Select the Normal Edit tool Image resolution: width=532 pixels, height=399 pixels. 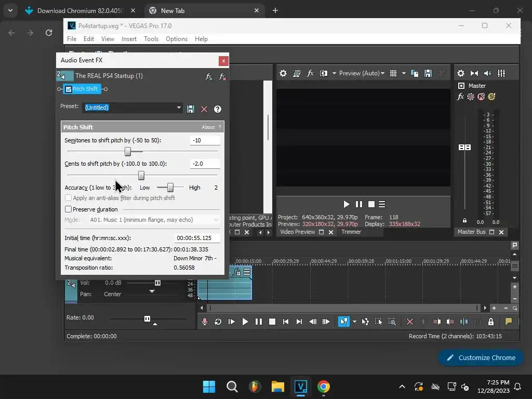(344, 322)
